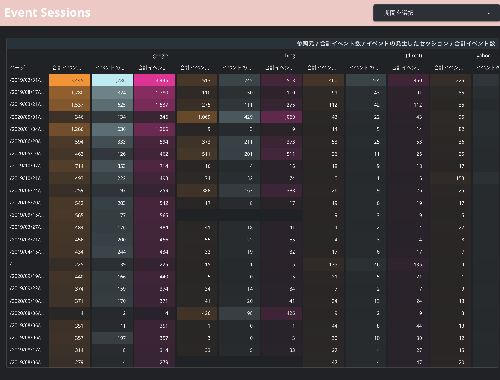Click the dropdown arrow at top right

pos(489,13)
